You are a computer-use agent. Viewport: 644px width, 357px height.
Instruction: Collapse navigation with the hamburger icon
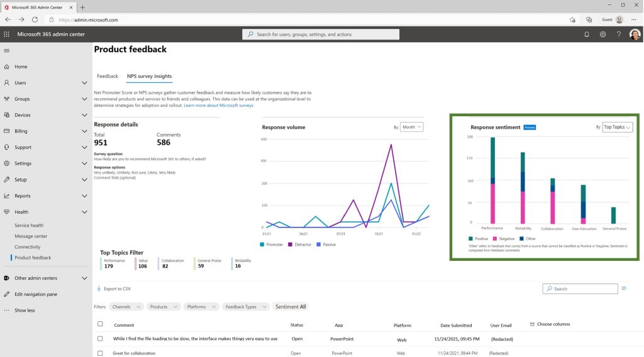point(7,50)
